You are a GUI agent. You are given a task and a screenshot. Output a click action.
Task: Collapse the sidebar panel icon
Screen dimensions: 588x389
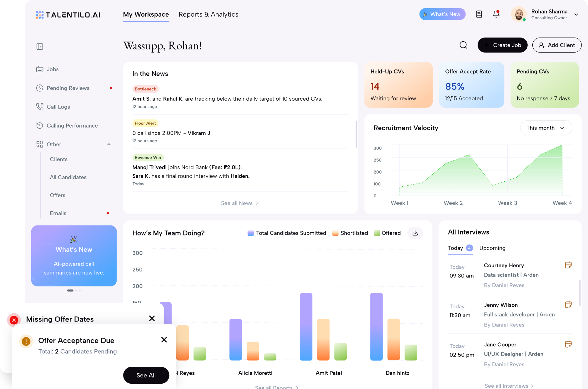40,47
